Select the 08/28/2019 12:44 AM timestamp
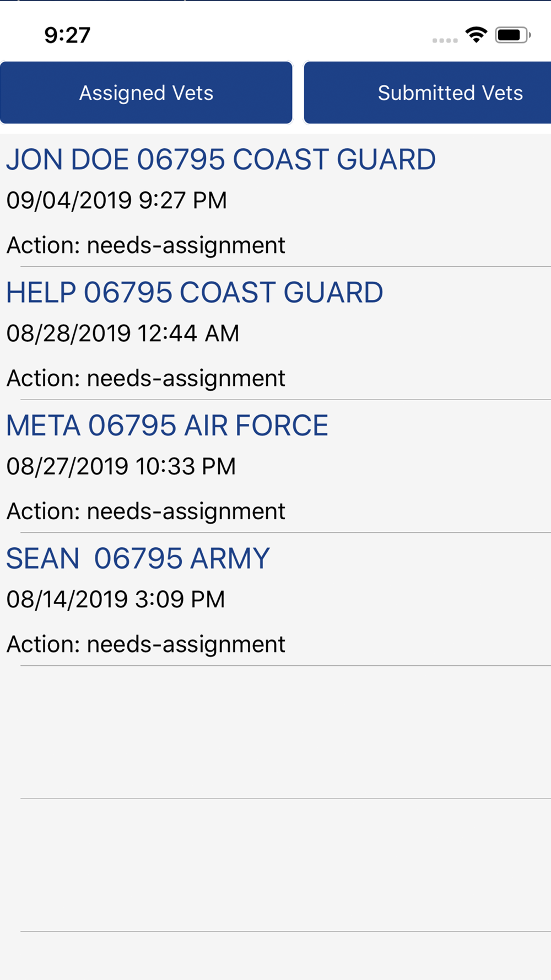 [122, 333]
